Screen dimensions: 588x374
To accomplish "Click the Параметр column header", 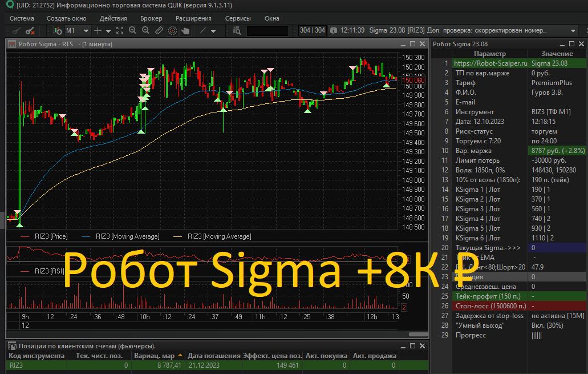I will click(x=490, y=54).
